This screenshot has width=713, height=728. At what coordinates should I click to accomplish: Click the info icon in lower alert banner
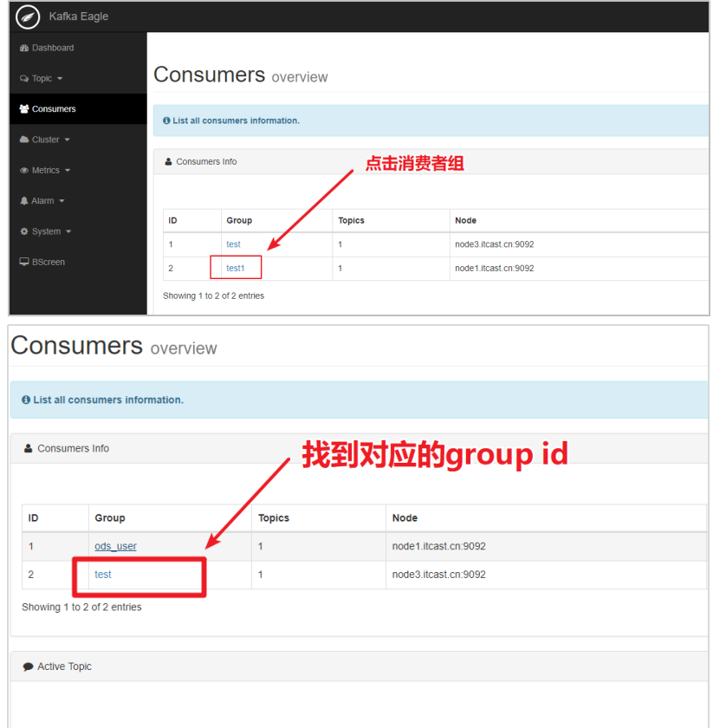pyautogui.click(x=26, y=400)
